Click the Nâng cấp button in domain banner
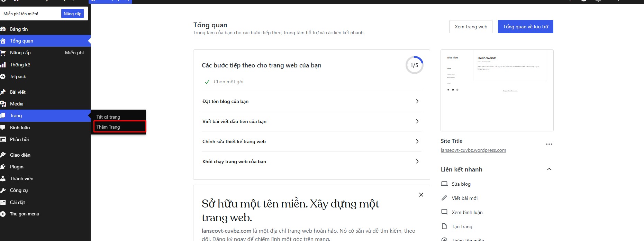This screenshot has height=241, width=644. click(72, 13)
